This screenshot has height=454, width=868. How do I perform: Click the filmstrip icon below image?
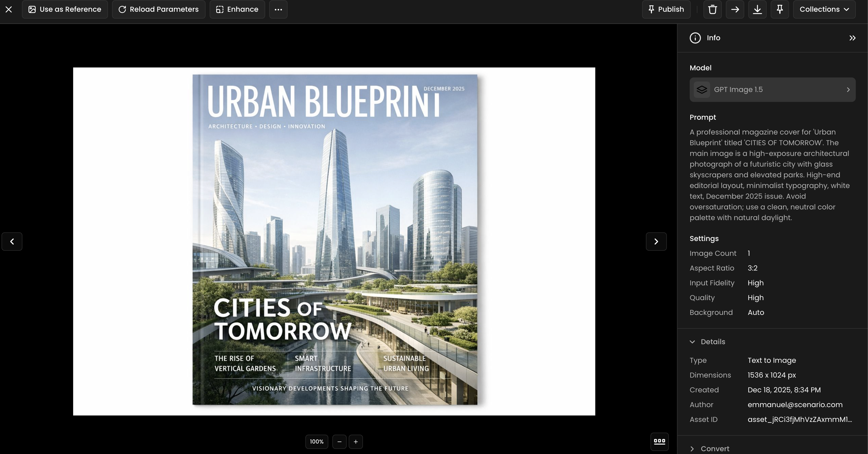659,441
